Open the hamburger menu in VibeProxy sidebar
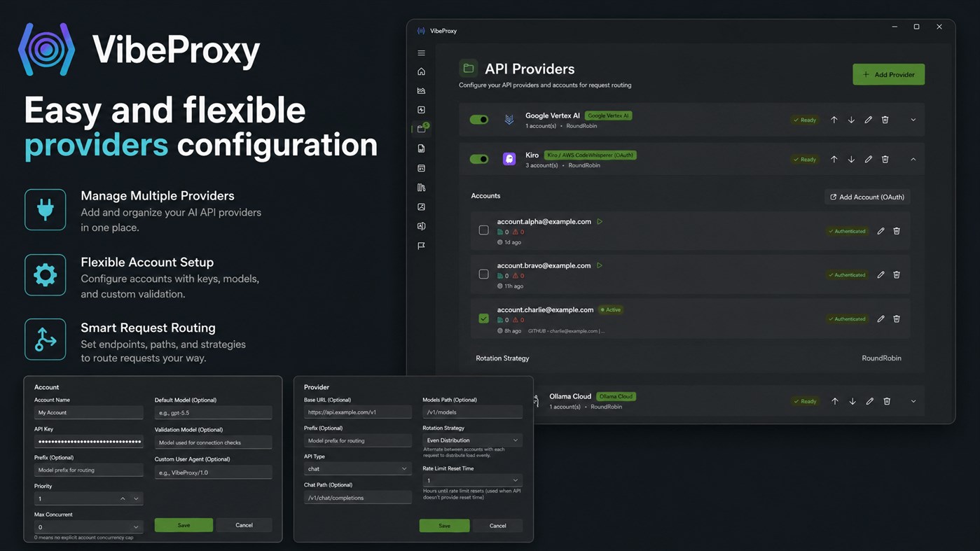Image resolution: width=980 pixels, height=551 pixels. tap(421, 53)
